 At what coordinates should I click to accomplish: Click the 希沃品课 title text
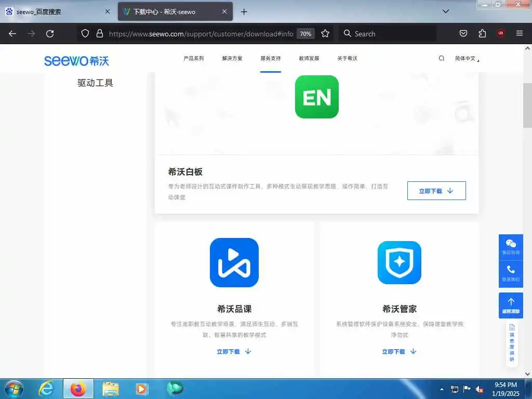click(234, 309)
